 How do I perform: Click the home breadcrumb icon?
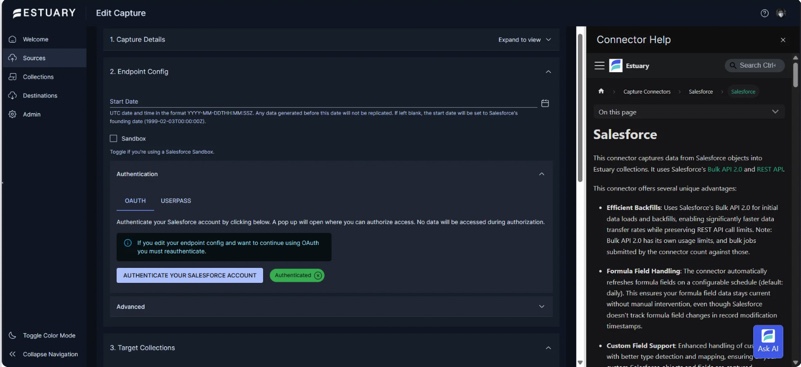[601, 91]
